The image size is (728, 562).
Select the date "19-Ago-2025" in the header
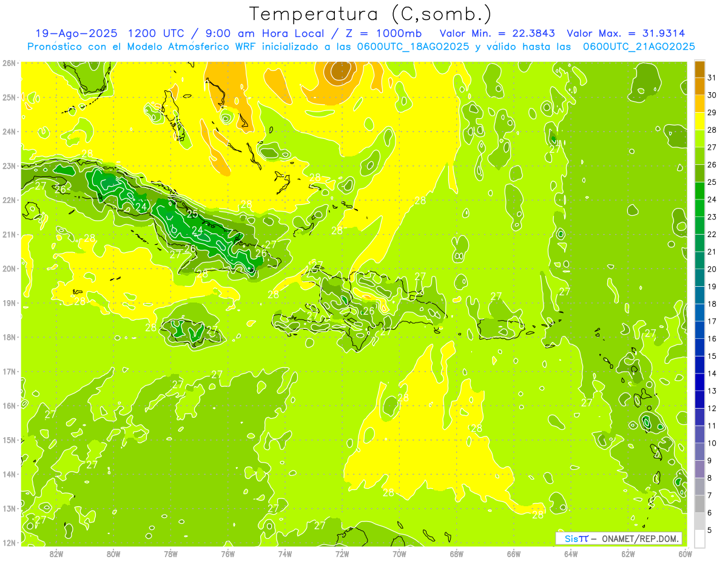point(76,33)
